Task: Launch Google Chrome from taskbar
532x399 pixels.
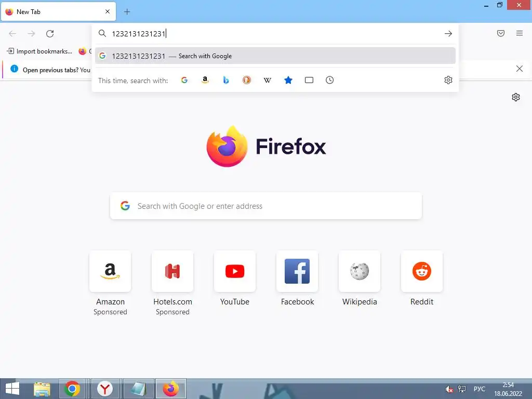Action: coord(72,389)
